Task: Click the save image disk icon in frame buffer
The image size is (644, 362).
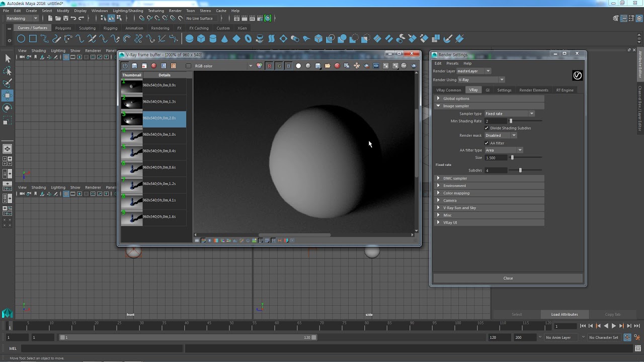Action: (134, 66)
